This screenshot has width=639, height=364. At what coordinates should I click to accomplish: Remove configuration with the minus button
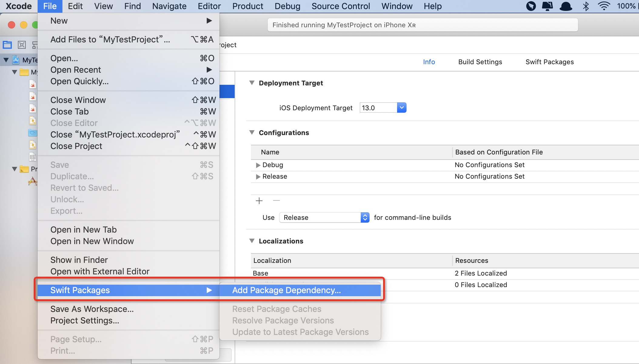pos(276,200)
